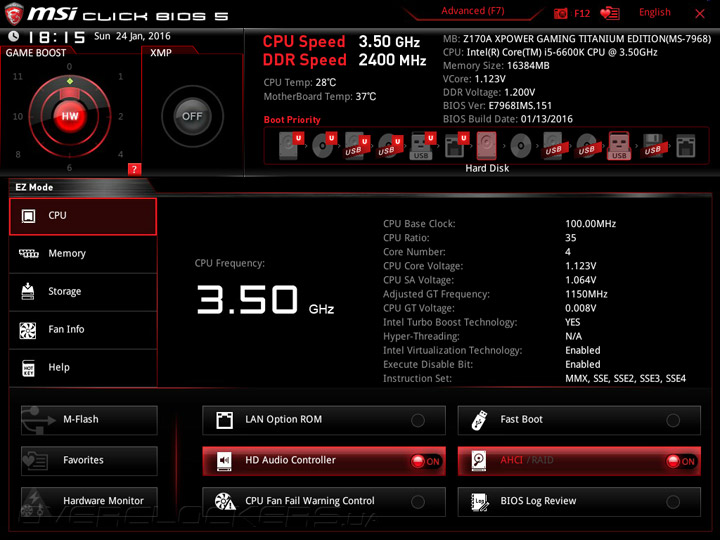Image resolution: width=720 pixels, height=540 pixels.
Task: Enable the CPU Fan Fail Warning Control switch
Action: (x=418, y=502)
